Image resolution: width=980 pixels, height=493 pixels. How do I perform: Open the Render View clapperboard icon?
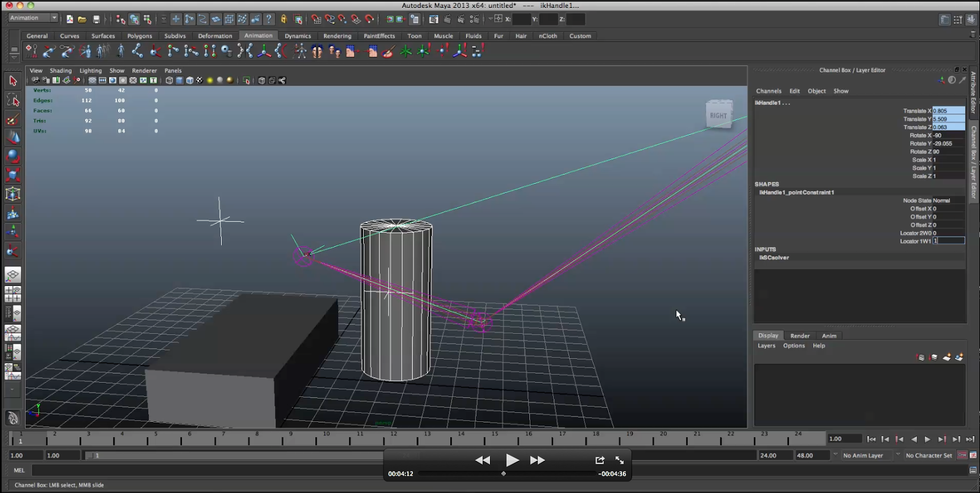(434, 19)
